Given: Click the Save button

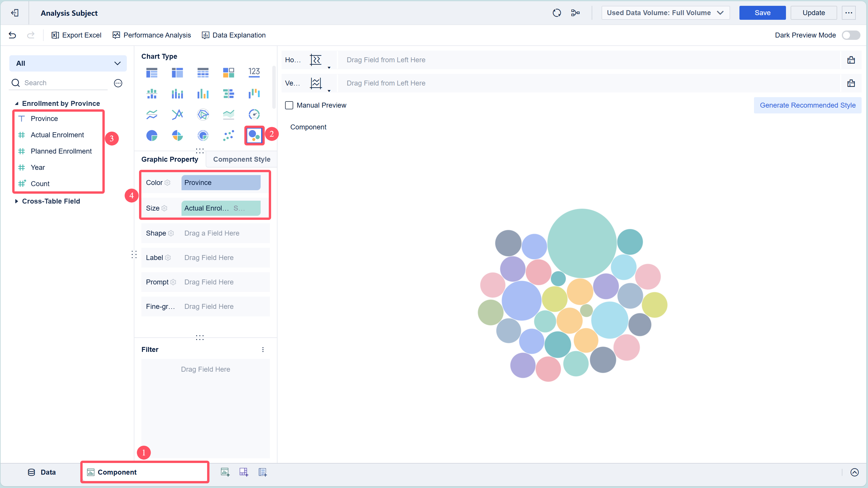Looking at the screenshot, I should coord(762,13).
